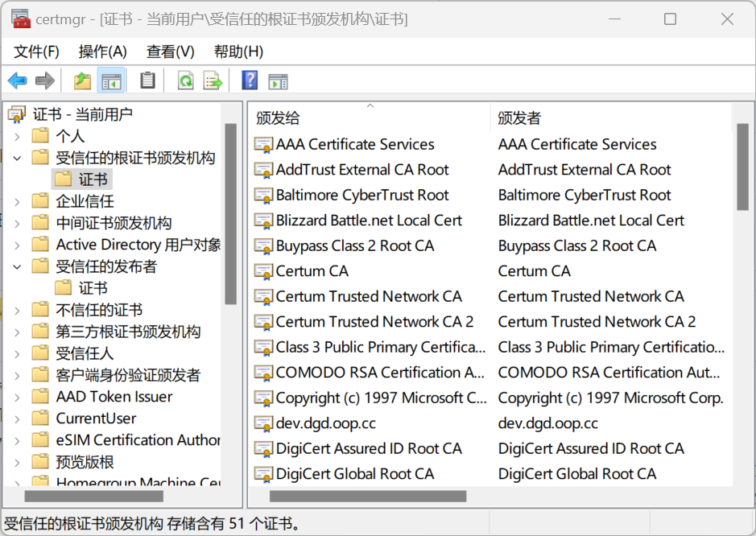Select the 不信任的证书 folder in the tree

(99, 310)
